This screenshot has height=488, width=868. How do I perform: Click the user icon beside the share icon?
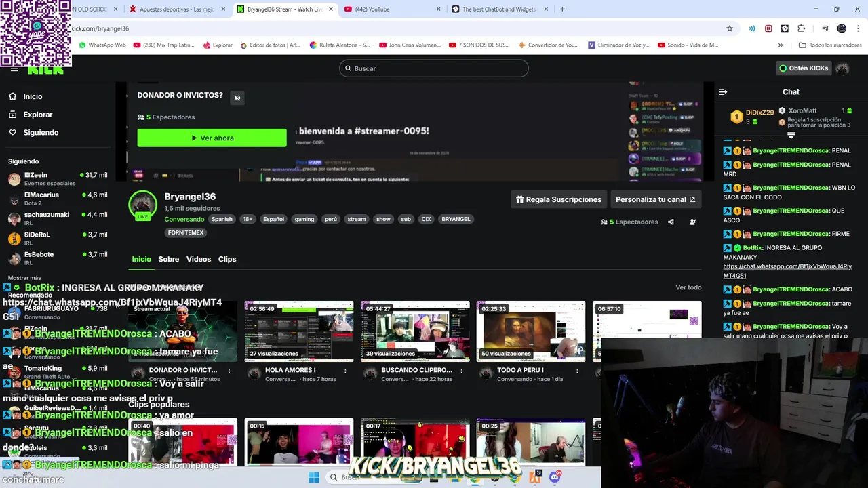[692, 222]
